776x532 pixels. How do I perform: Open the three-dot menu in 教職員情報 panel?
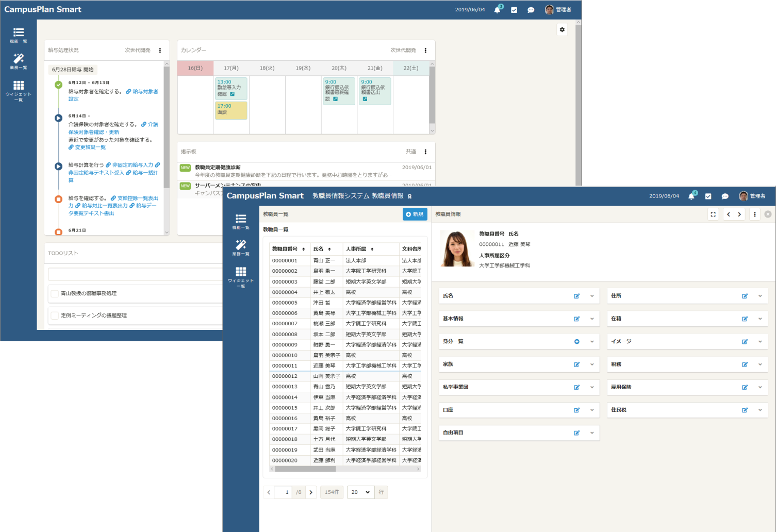tap(755, 214)
